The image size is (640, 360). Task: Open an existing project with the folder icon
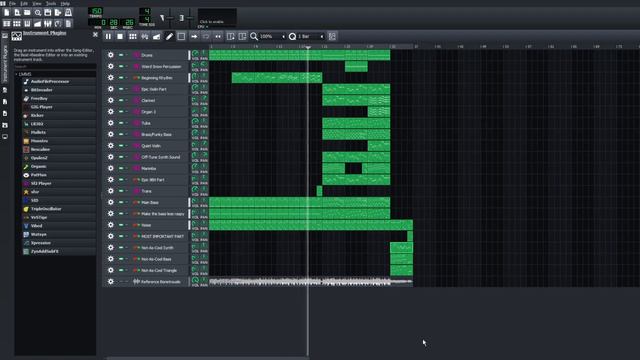(x=27, y=13)
